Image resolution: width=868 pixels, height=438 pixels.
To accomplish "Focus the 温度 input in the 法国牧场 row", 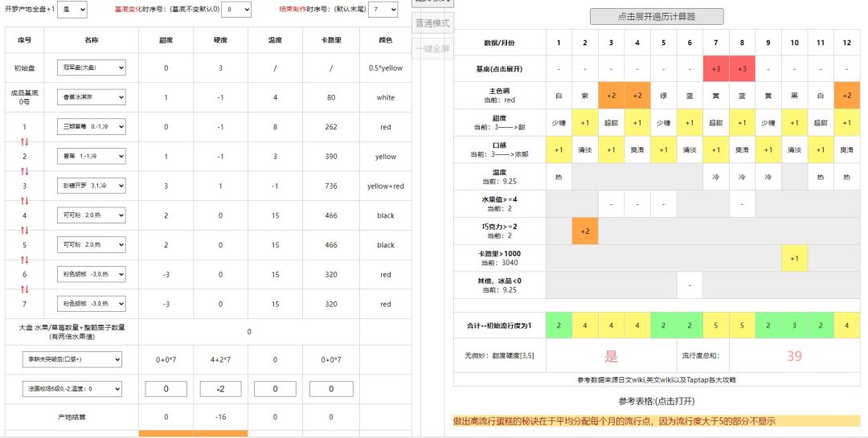I will [275, 389].
